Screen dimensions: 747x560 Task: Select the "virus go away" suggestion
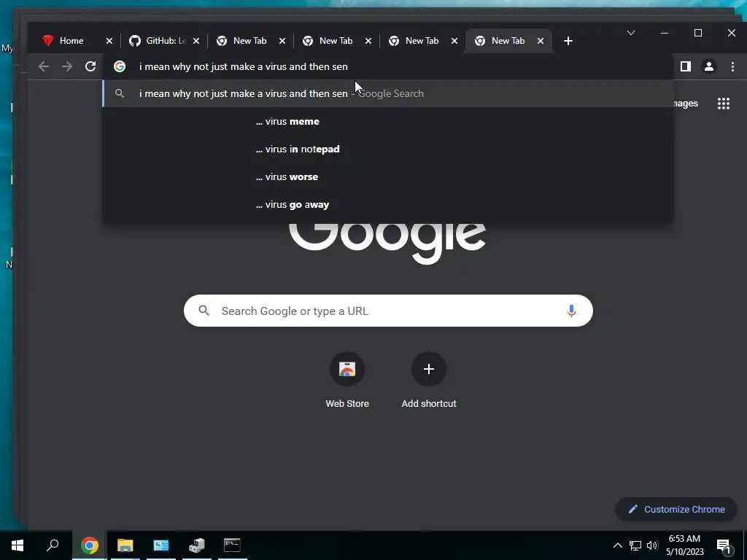[x=388, y=204]
